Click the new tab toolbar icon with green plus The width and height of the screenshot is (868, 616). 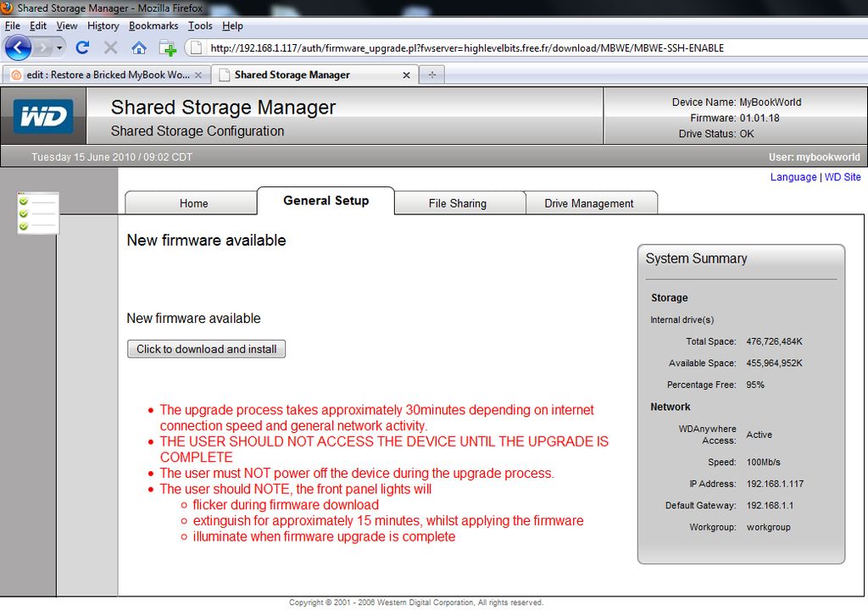167,48
